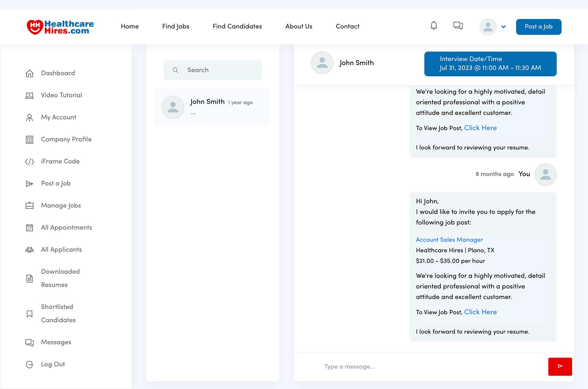Open the chat messages icon in header

tap(458, 26)
